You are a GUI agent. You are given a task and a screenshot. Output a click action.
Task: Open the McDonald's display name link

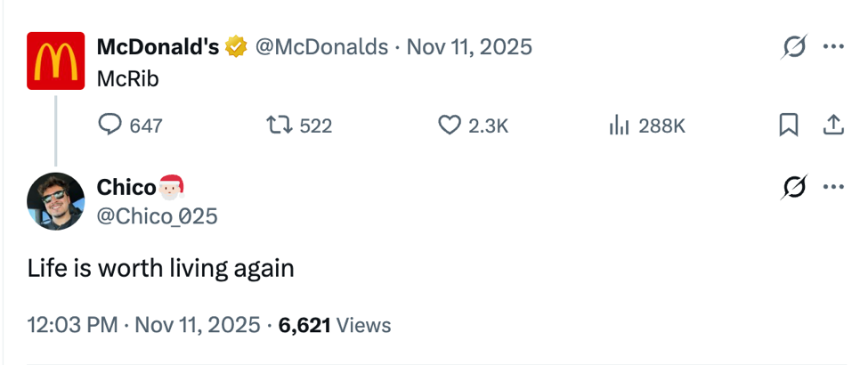(157, 47)
